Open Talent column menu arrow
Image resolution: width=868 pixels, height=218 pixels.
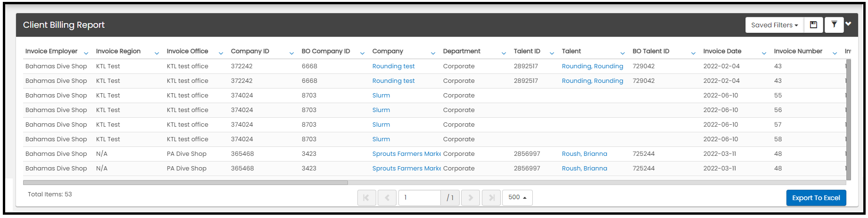[x=622, y=53]
